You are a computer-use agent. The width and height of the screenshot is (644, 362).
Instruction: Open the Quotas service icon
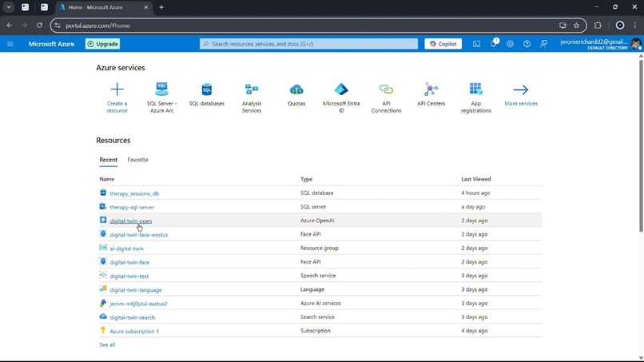pos(296,90)
